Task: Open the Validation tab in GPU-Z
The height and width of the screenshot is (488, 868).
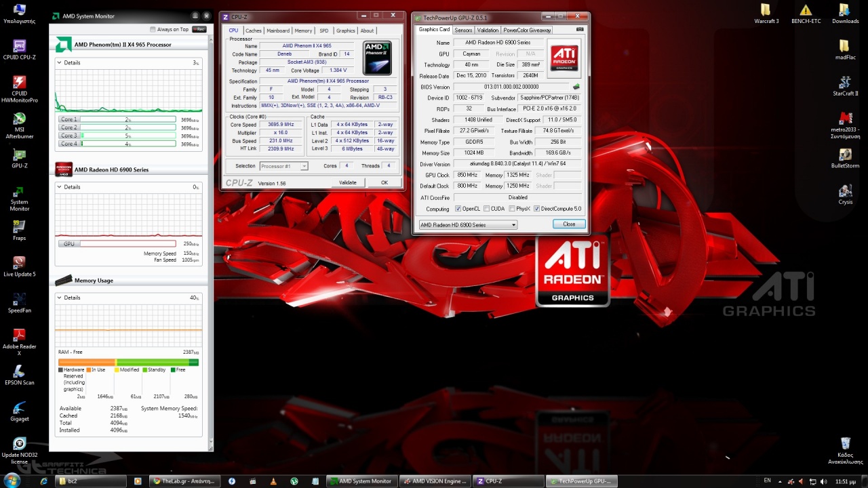Action: (x=488, y=30)
